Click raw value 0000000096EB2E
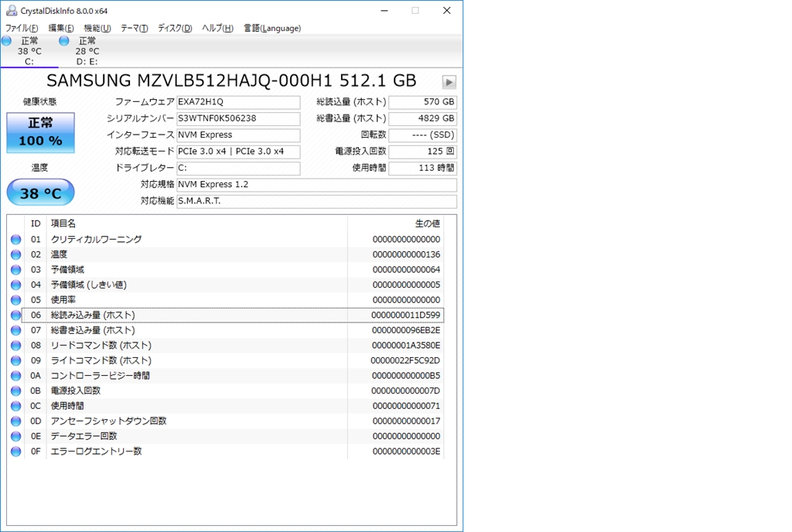 tap(406, 330)
